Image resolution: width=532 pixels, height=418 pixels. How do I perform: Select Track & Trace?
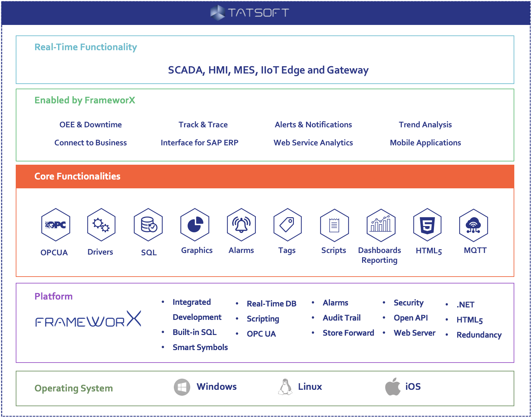pyautogui.click(x=203, y=125)
